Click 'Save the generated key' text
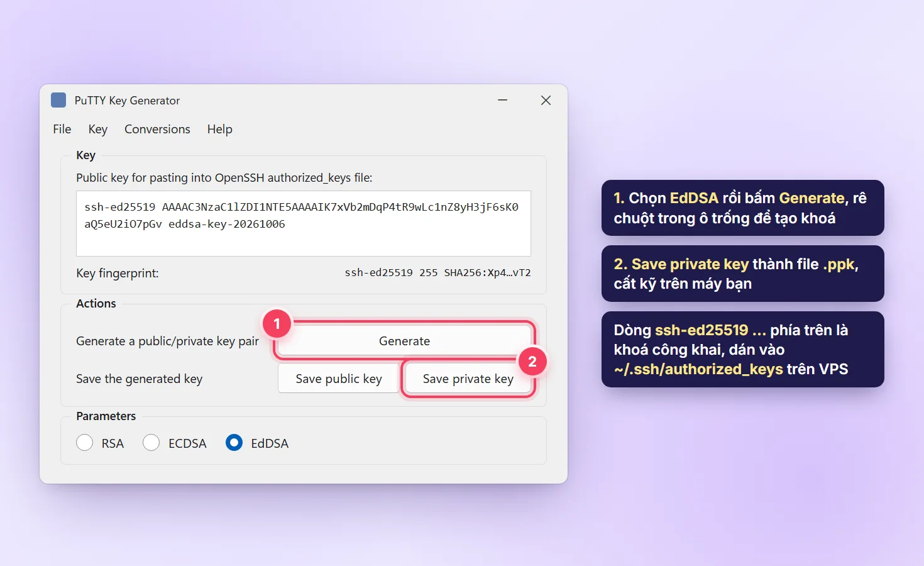924x566 pixels. [140, 379]
